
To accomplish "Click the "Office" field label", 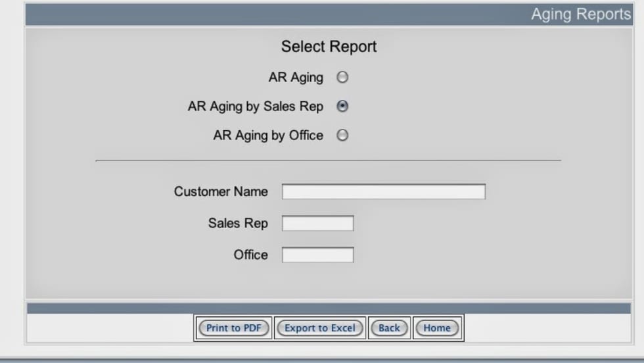I will pyautogui.click(x=250, y=255).
